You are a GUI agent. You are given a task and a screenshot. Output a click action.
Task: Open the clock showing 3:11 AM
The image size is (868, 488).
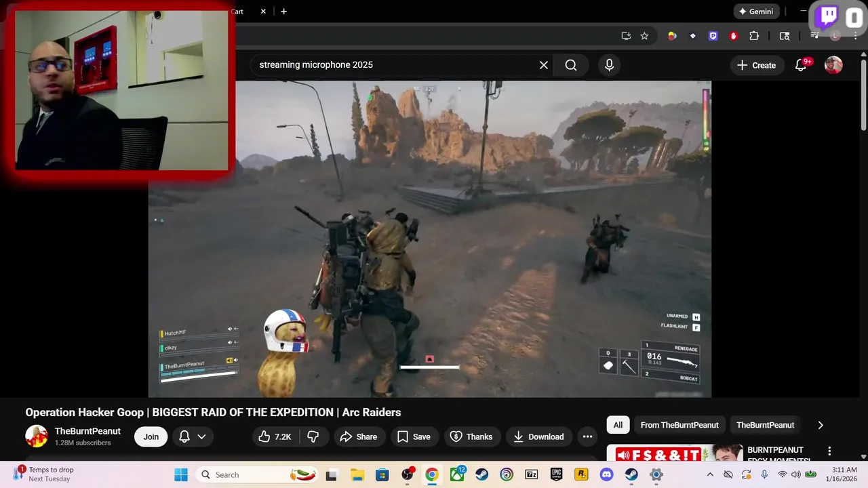tap(841, 474)
